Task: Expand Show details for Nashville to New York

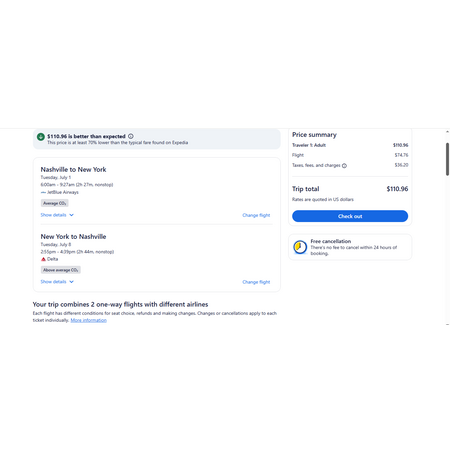Action: pyautogui.click(x=57, y=215)
